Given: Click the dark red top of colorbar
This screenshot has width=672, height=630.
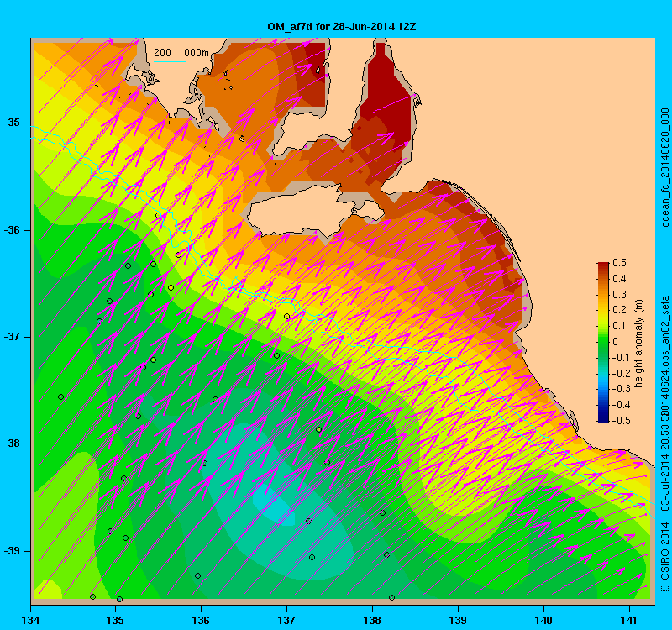Looking at the screenshot, I should [603, 265].
